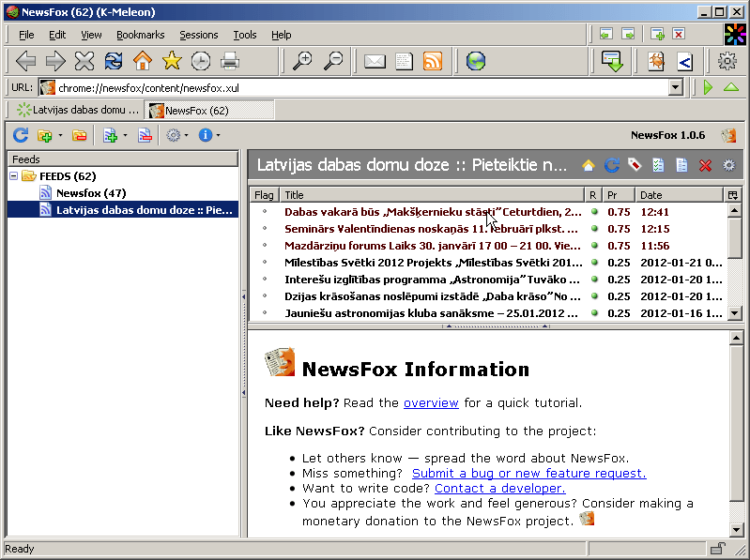This screenshot has width=750, height=560.
Task: Sort articles by Title column header
Action: (x=432, y=195)
